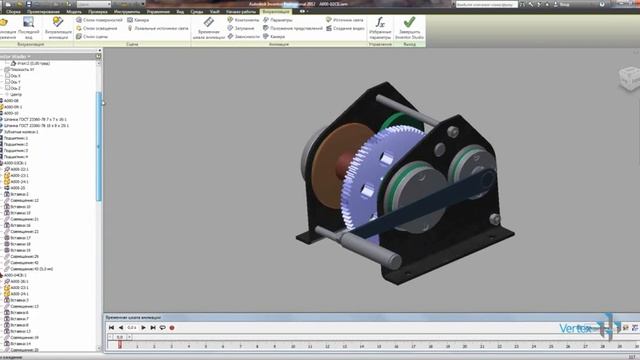Click the ViewCube in the viewport corner
Image resolution: width=640 pixels, height=360 pixels.
(629, 78)
